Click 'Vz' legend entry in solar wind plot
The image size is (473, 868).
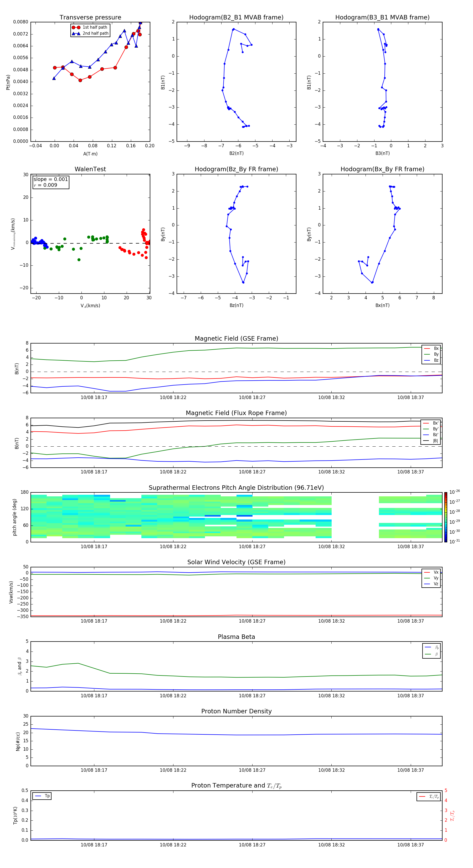click(431, 584)
